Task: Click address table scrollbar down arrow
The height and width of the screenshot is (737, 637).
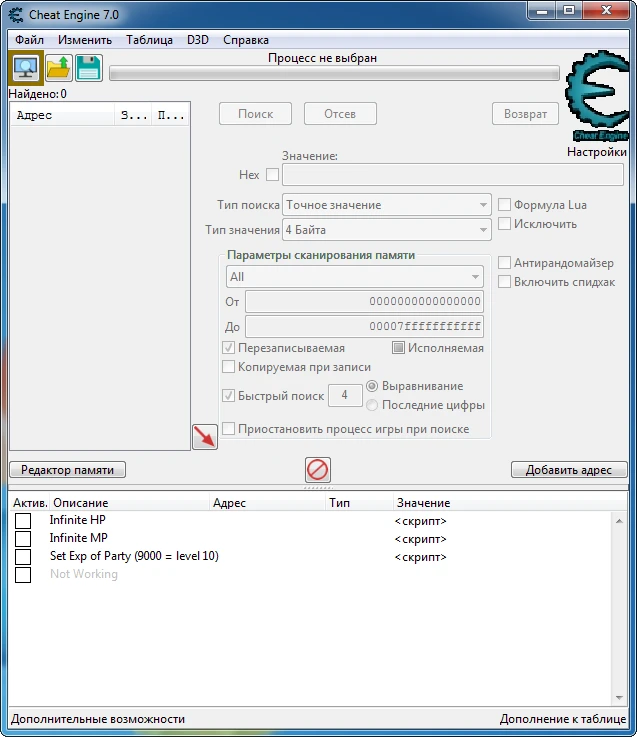Action: tap(619, 698)
